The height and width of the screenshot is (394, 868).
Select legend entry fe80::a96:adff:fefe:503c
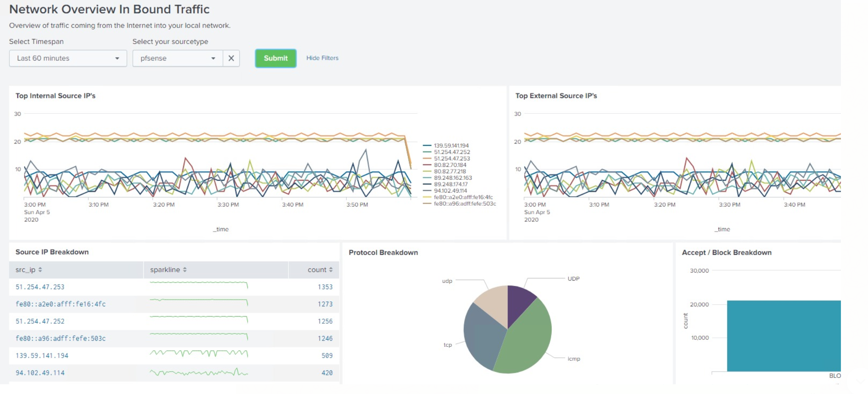click(x=459, y=204)
